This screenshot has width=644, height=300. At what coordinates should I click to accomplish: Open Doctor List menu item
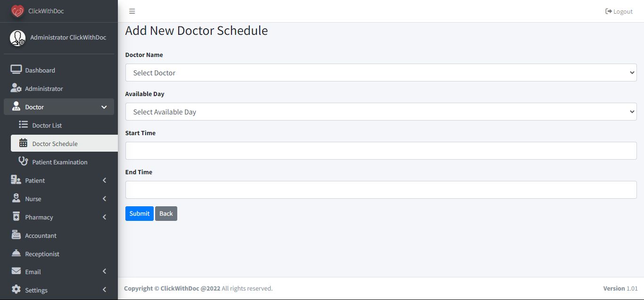pyautogui.click(x=47, y=125)
